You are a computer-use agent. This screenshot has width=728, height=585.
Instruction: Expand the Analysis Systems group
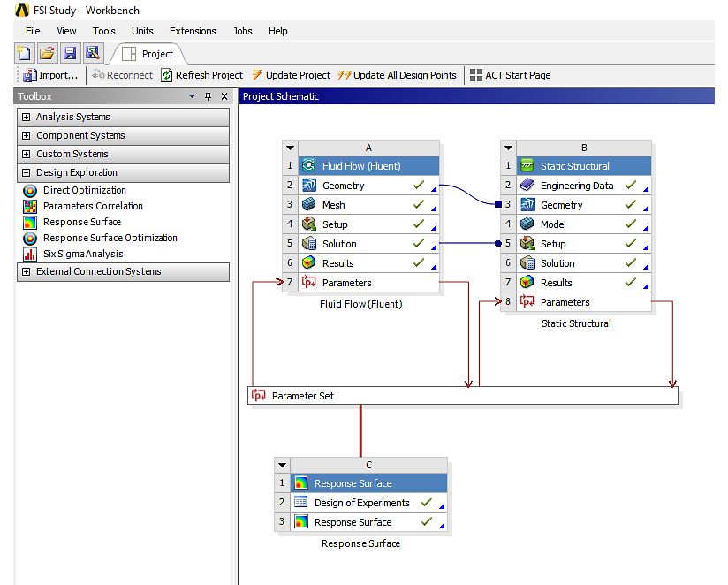click(26, 117)
